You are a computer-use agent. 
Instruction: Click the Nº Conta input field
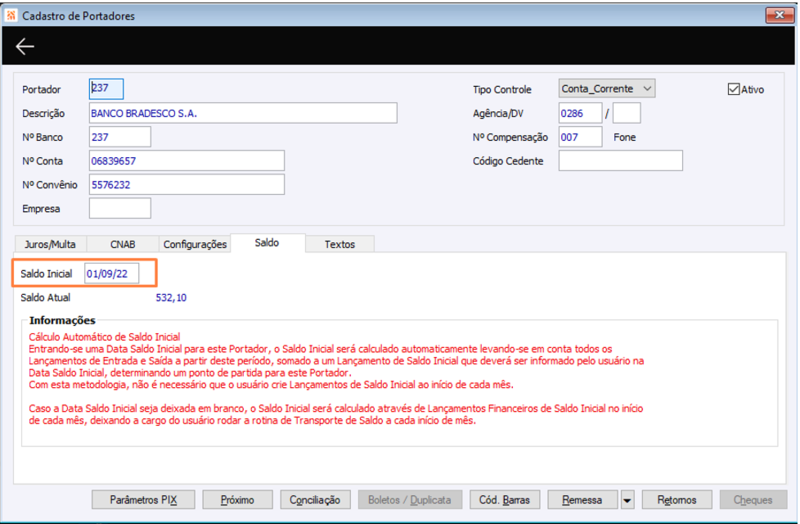pyautogui.click(x=187, y=161)
